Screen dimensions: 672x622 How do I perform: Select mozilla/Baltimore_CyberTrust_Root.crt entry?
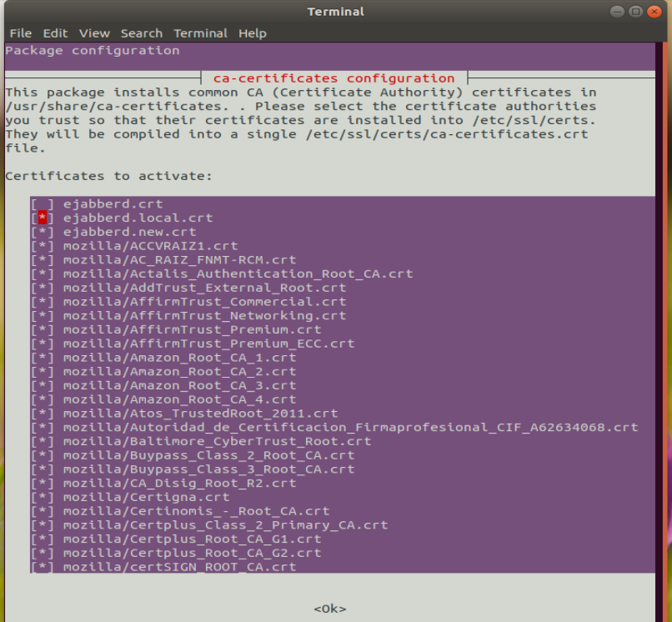click(x=218, y=442)
